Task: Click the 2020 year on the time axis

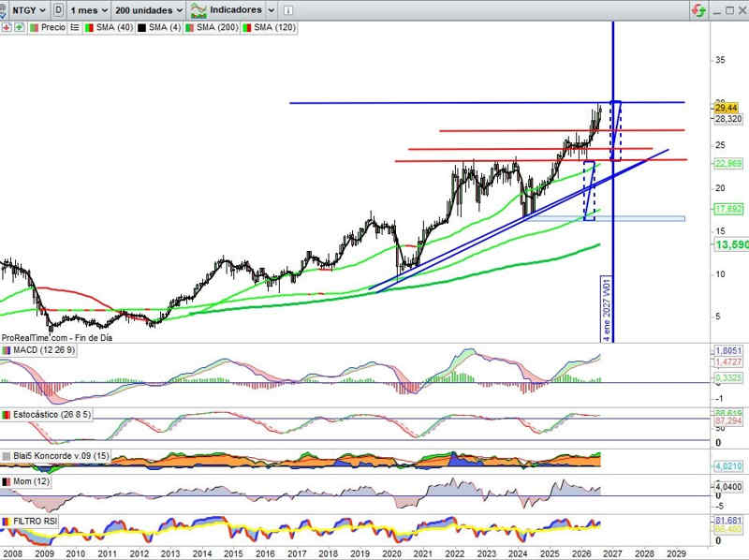Action: (391, 553)
